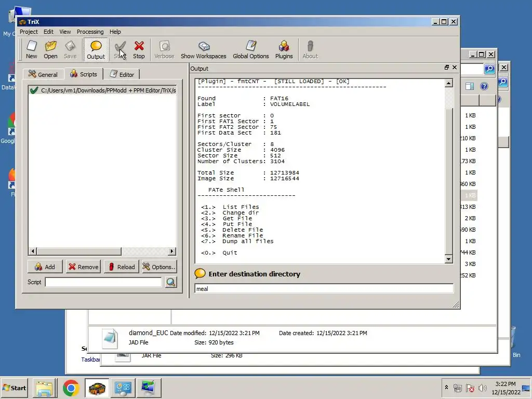Click the About toolbar icon
Image resolution: width=532 pixels, height=399 pixels.
(310, 49)
